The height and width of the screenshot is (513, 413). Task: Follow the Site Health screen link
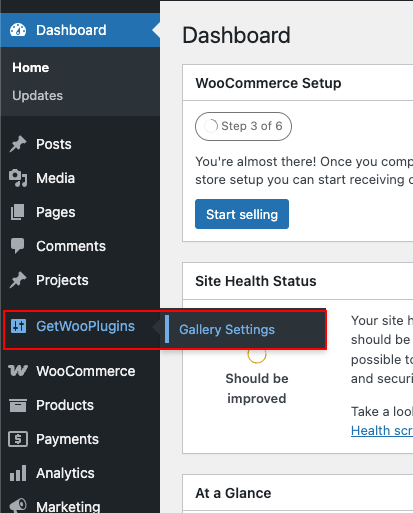click(x=382, y=430)
